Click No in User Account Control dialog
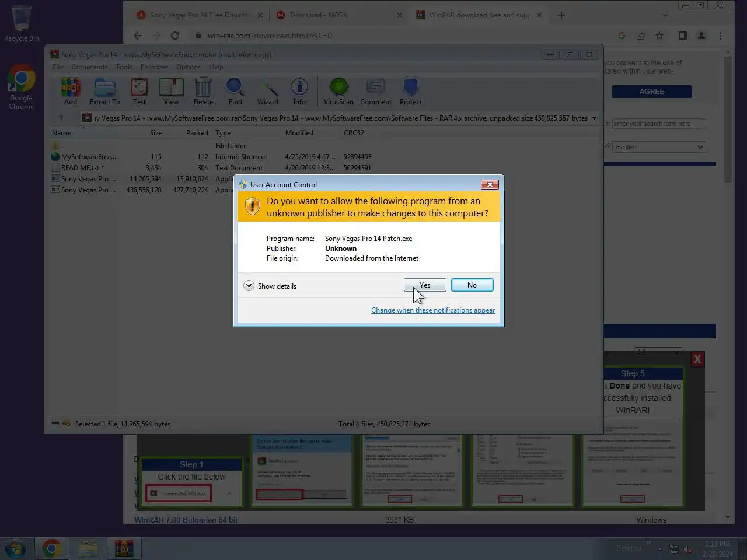The width and height of the screenshot is (747, 560). 472,285
